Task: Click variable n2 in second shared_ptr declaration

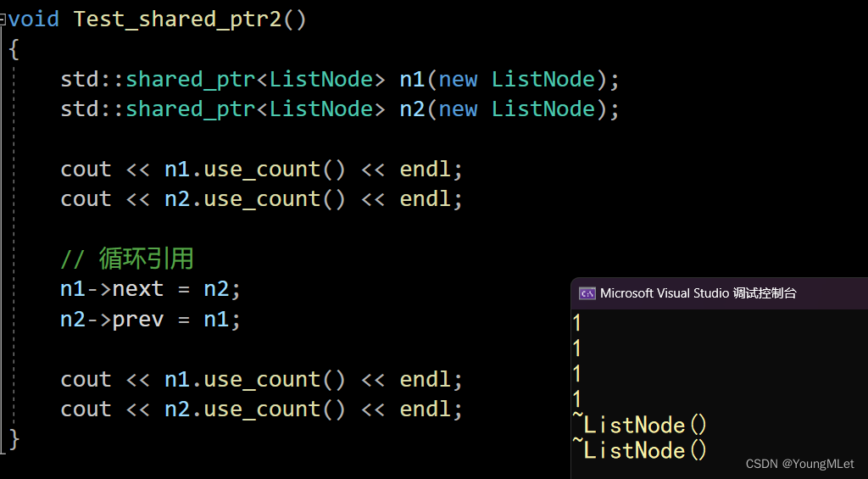Action: (413, 109)
